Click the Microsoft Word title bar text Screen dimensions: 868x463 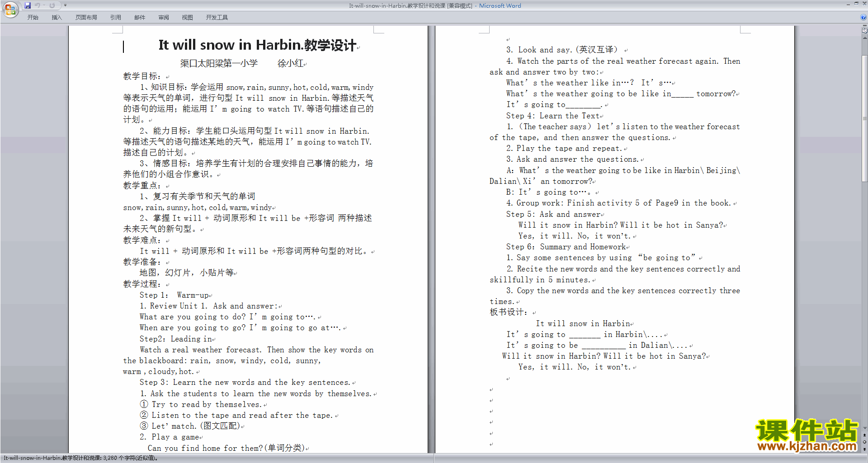click(500, 6)
